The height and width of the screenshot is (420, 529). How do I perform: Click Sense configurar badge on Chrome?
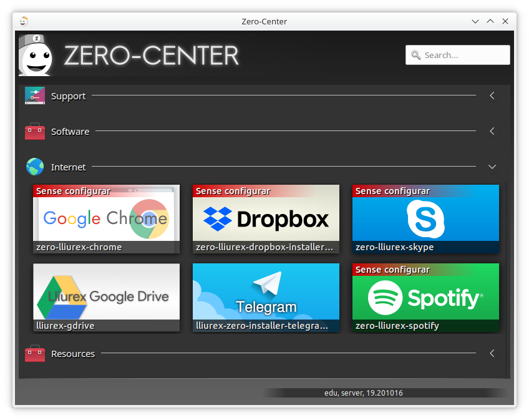(73, 191)
